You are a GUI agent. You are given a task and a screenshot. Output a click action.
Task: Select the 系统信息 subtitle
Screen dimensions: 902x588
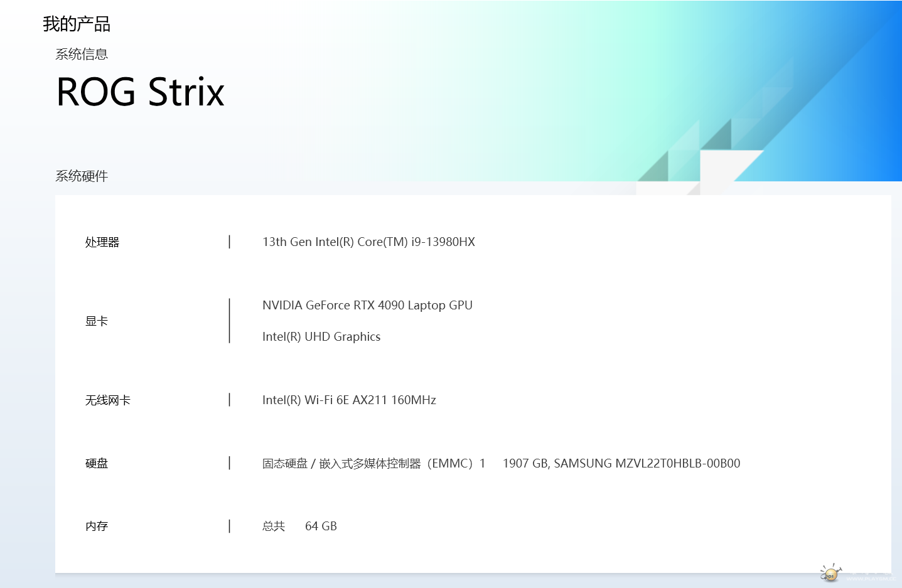pos(82,55)
